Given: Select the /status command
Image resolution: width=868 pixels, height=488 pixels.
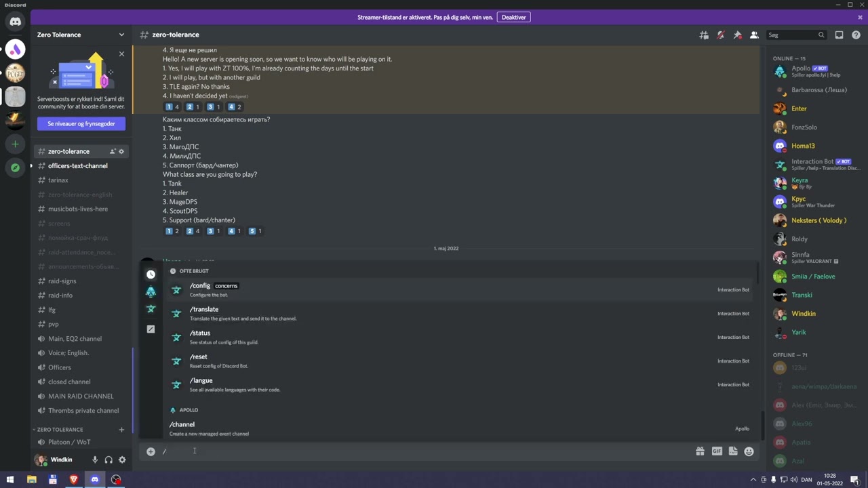Looking at the screenshot, I should pyautogui.click(x=200, y=333).
